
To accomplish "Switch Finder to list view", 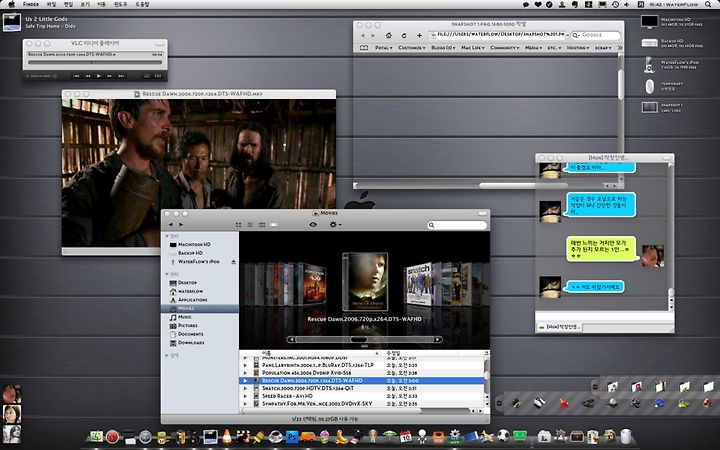I will click(250, 225).
